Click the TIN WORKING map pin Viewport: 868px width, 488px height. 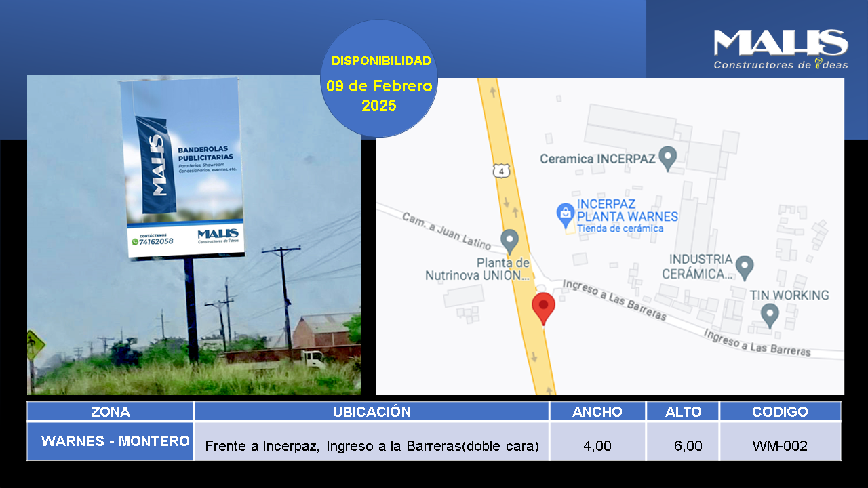tap(770, 315)
